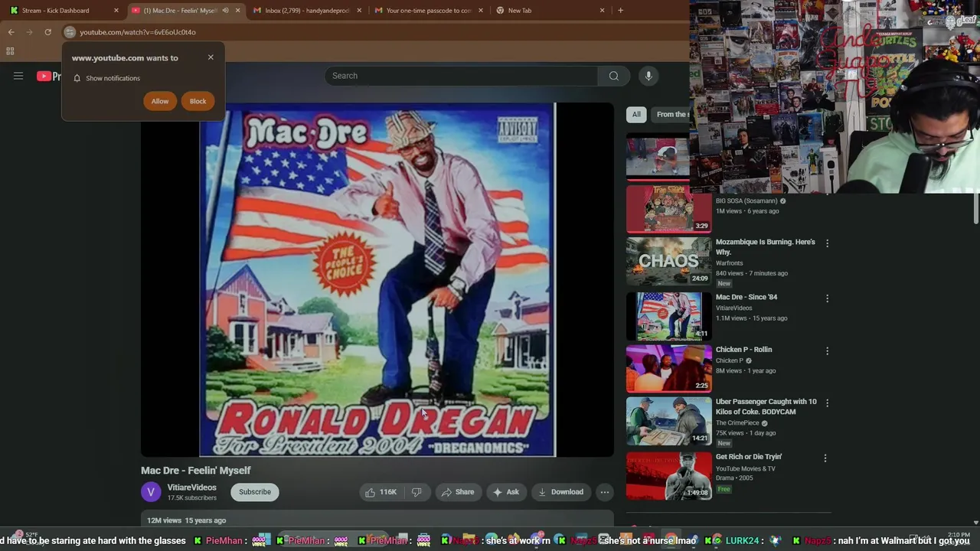This screenshot has width=980, height=551.
Task: Download the video
Action: click(561, 492)
